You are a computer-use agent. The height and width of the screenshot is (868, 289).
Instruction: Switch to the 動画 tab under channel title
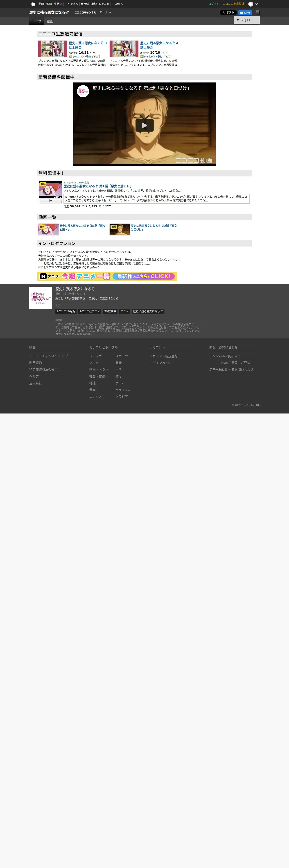(x=50, y=21)
